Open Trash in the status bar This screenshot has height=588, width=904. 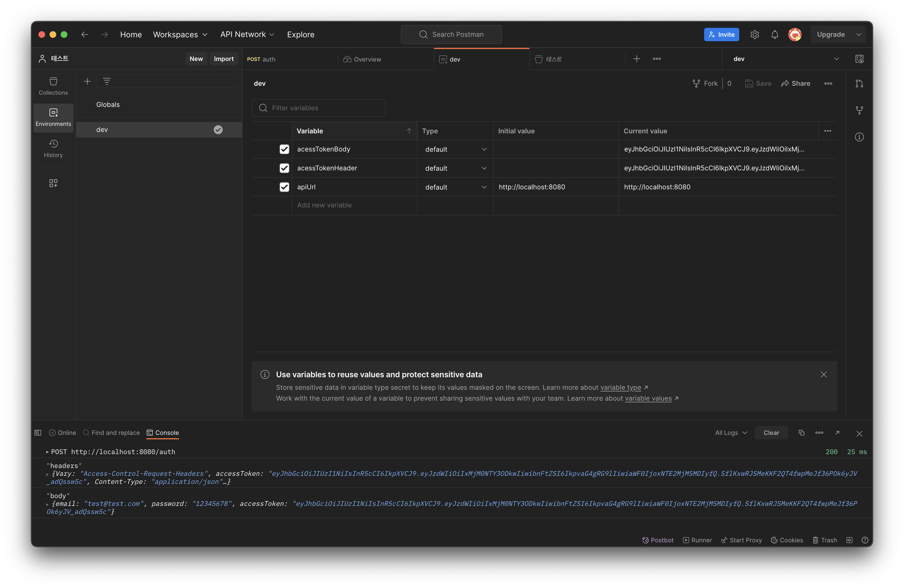pyautogui.click(x=825, y=540)
